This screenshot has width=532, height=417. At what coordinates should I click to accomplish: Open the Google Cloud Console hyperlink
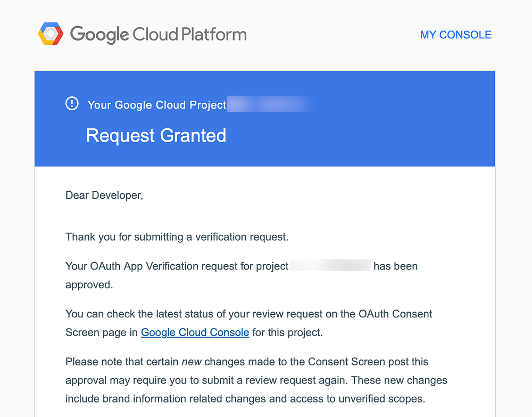[x=195, y=332]
